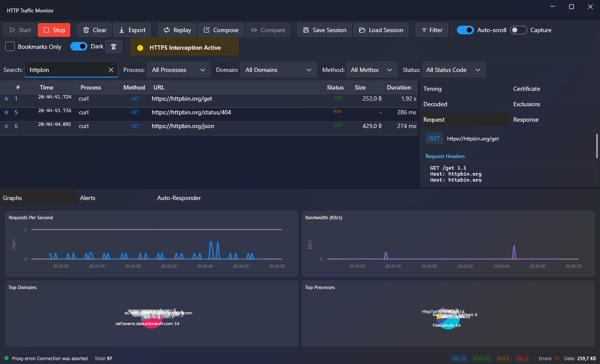
Task: Load a saved session
Action: [381, 30]
